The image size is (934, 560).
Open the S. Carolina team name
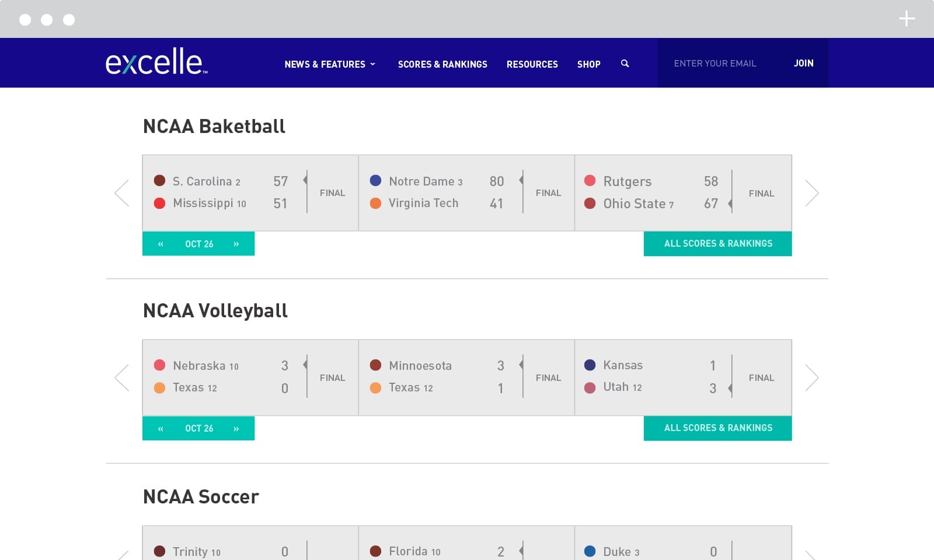[x=202, y=181]
